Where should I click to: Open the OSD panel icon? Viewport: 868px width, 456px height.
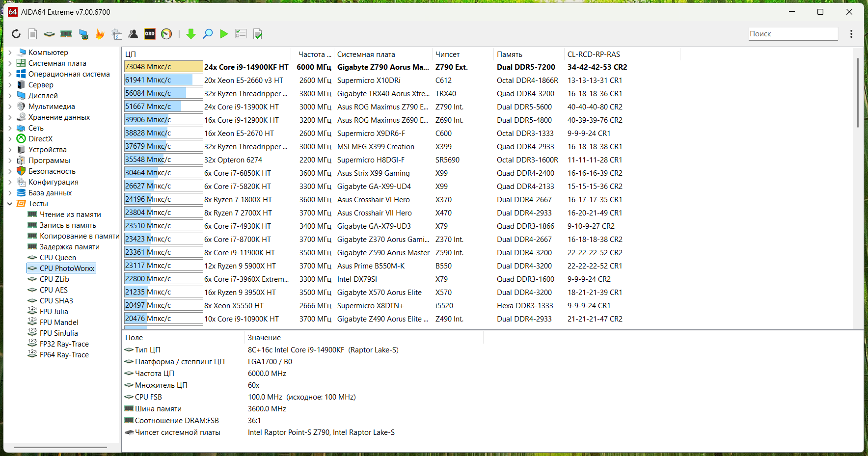pos(150,34)
